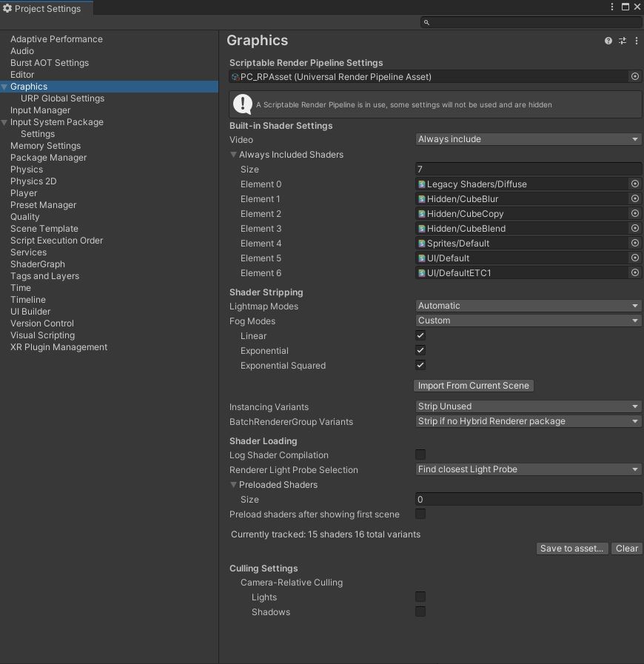The height and width of the screenshot is (664, 644).
Task: Collapse the Always Included Shaders list
Action: tap(233, 155)
